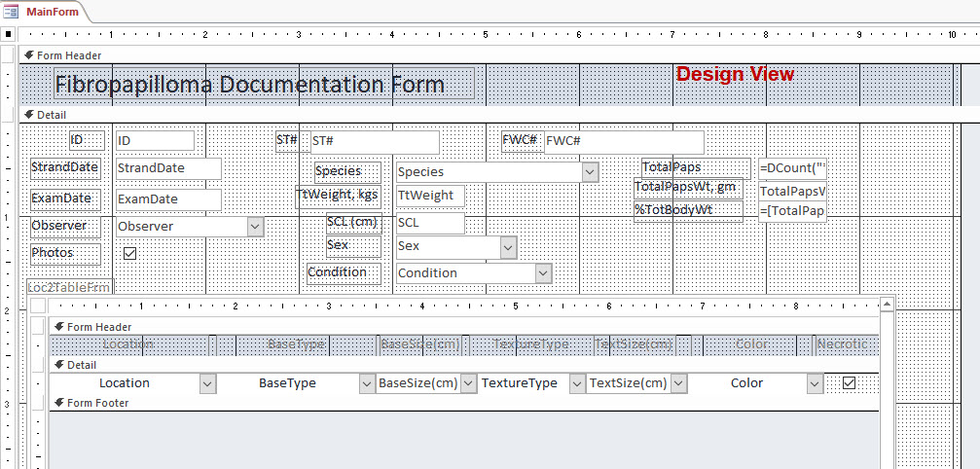Click the SCL text box

click(x=430, y=223)
